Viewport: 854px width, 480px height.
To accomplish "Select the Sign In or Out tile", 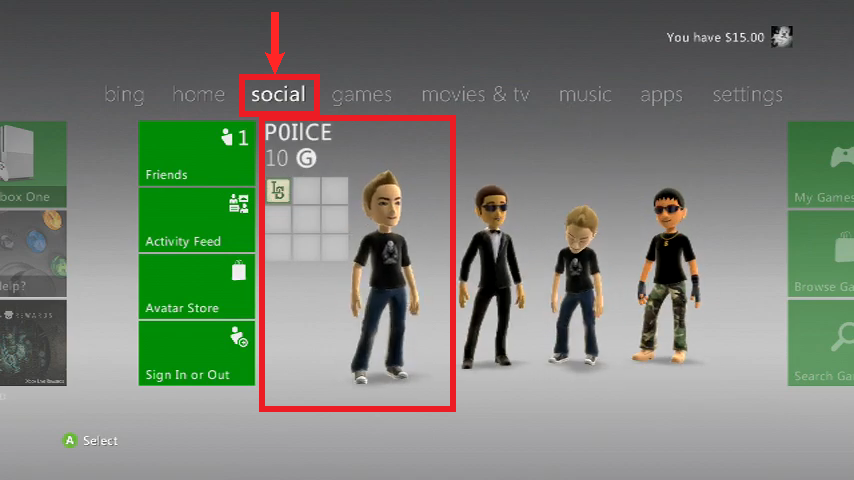I will click(197, 353).
